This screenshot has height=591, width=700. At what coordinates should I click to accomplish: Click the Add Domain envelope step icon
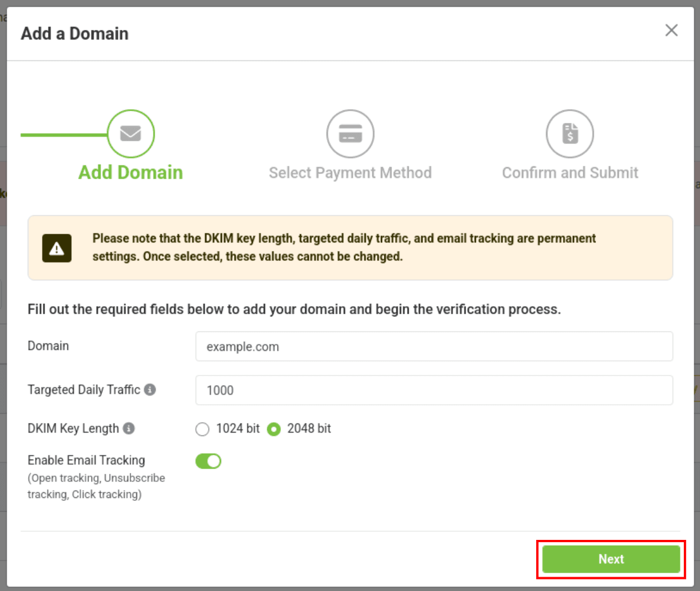coord(131,134)
